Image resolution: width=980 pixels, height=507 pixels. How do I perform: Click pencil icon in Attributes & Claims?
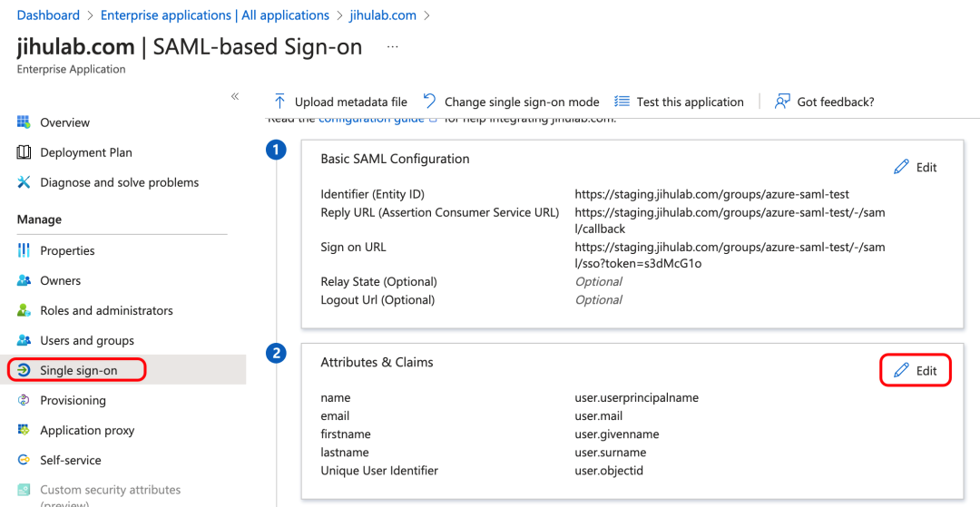coord(901,370)
